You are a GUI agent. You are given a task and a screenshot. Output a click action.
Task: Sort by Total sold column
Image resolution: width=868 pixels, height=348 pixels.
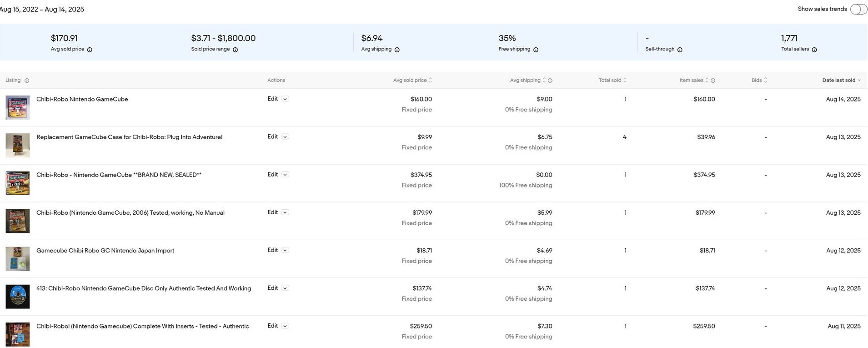coord(612,80)
